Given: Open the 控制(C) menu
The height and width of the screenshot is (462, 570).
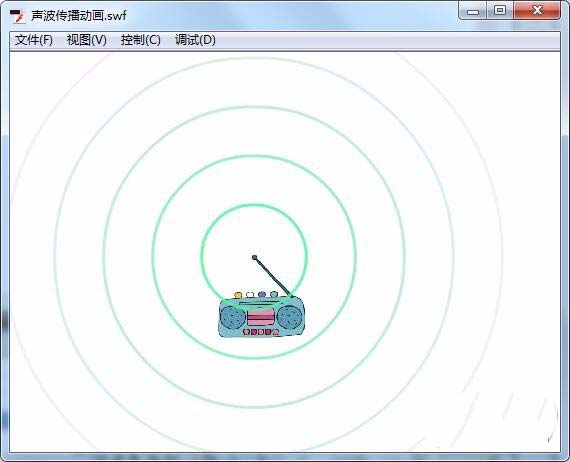Looking at the screenshot, I should tap(140, 40).
